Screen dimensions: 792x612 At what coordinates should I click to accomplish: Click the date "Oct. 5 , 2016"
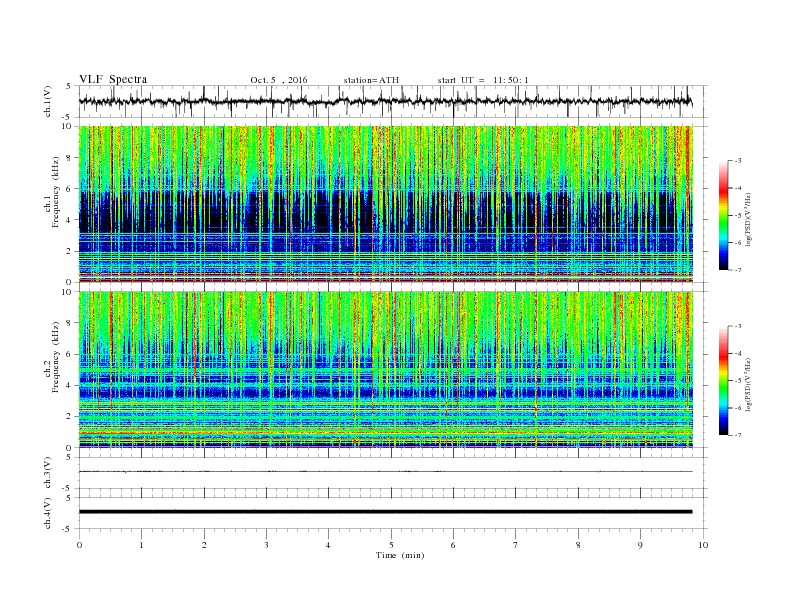point(278,80)
